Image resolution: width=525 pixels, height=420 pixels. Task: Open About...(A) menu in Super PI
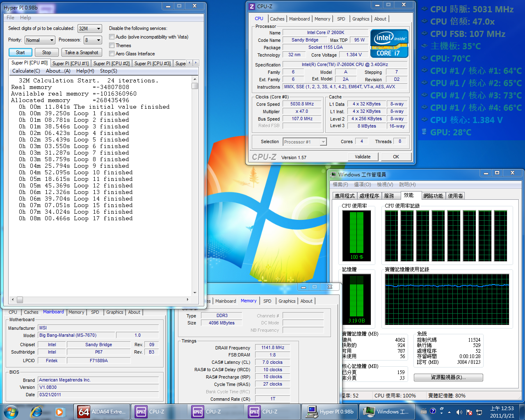tap(58, 71)
